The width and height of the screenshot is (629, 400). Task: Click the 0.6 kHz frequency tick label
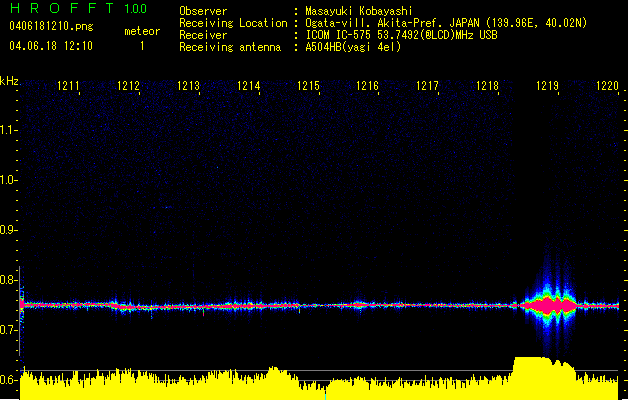pos(8,380)
